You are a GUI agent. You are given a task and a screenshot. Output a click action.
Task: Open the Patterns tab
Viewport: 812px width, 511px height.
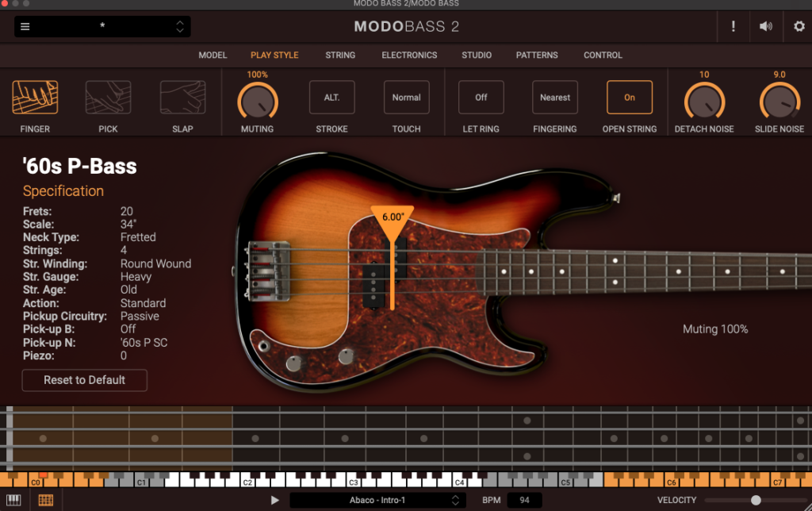537,56
